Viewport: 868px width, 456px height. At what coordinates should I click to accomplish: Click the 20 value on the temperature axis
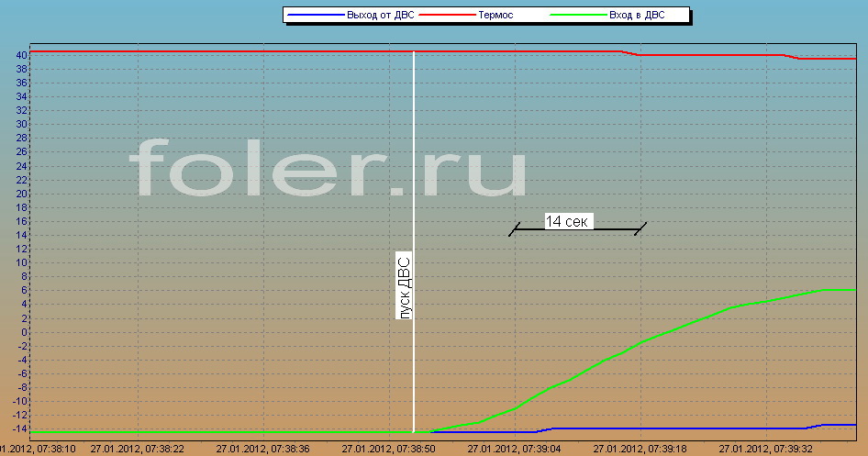point(19,194)
